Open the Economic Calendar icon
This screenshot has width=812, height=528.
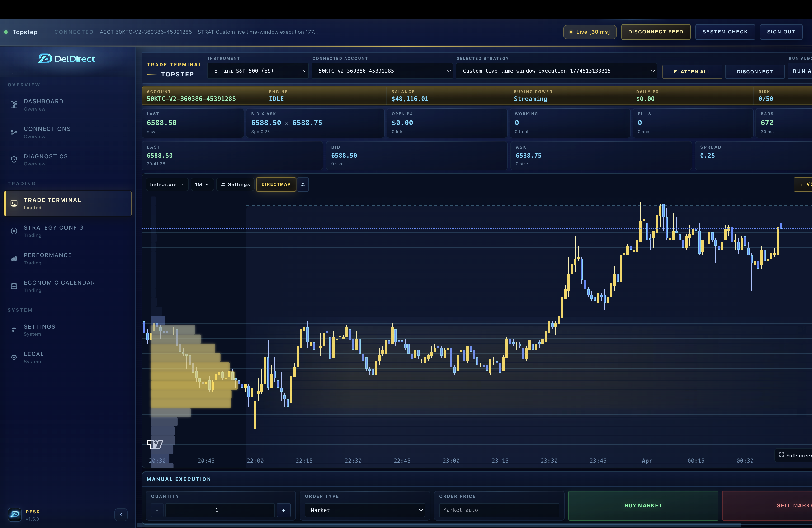(x=14, y=286)
